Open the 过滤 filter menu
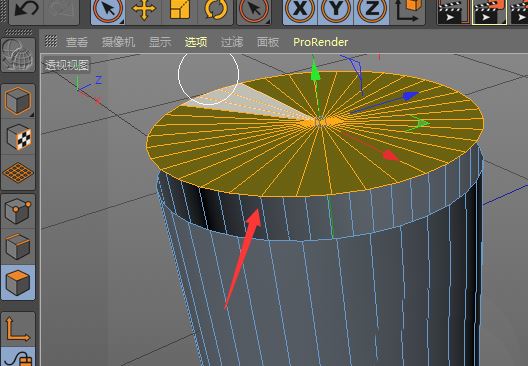Viewport: 528px width, 366px height. click(x=232, y=42)
